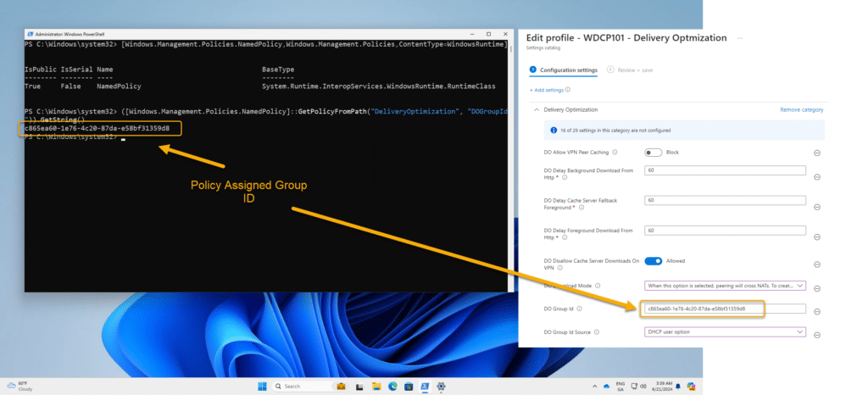Screen dimensions: 868x395
Task: Open Microsoft Store from the taskbar
Action: click(x=409, y=387)
